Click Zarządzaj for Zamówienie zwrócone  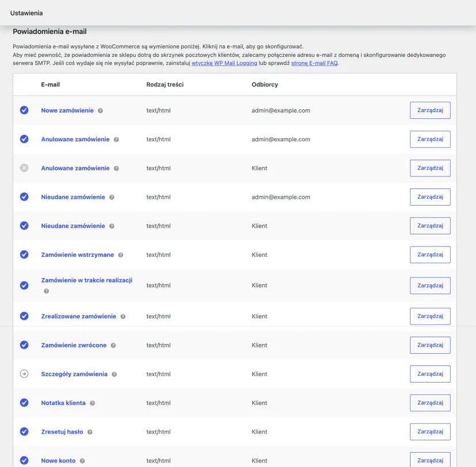[430, 345]
